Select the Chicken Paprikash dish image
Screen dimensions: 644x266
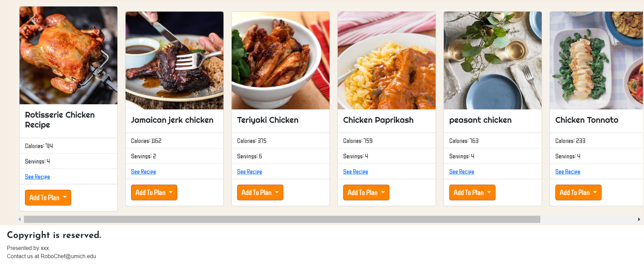click(387, 61)
